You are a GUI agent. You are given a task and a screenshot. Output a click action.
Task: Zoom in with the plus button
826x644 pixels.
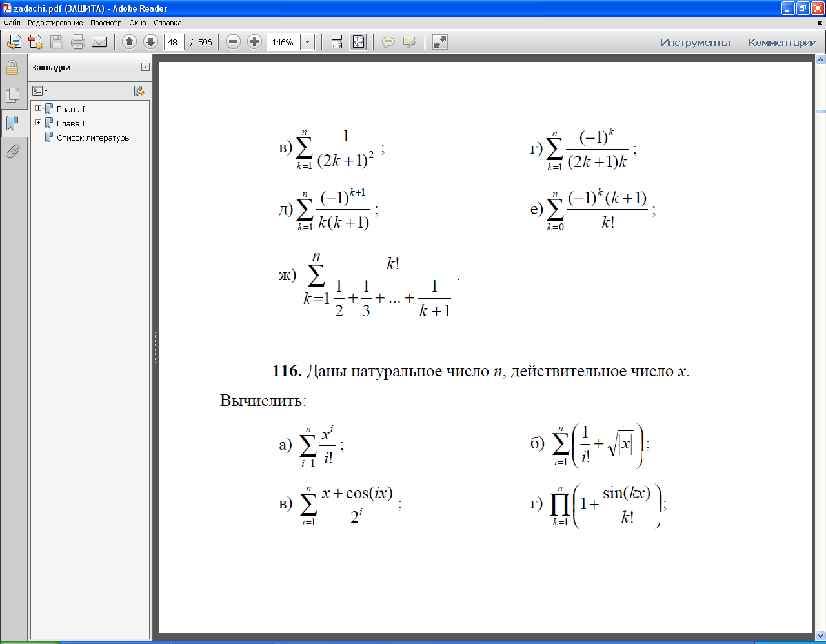255,42
